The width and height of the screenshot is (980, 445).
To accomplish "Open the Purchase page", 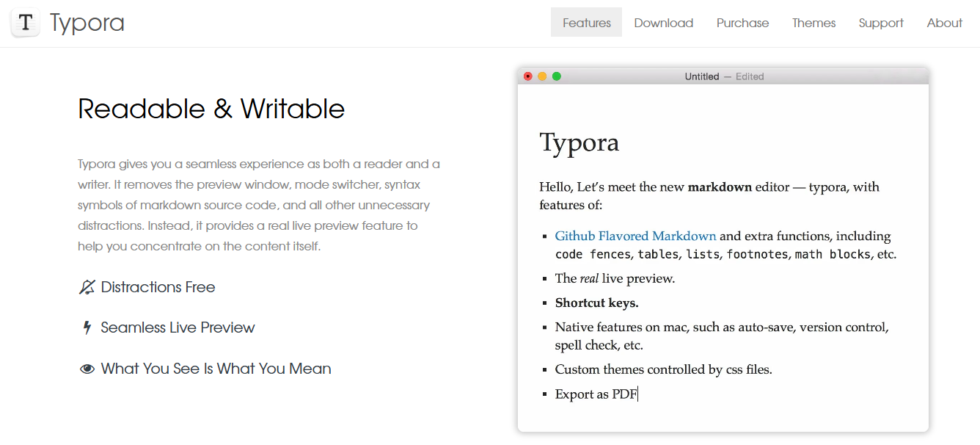I will (743, 23).
